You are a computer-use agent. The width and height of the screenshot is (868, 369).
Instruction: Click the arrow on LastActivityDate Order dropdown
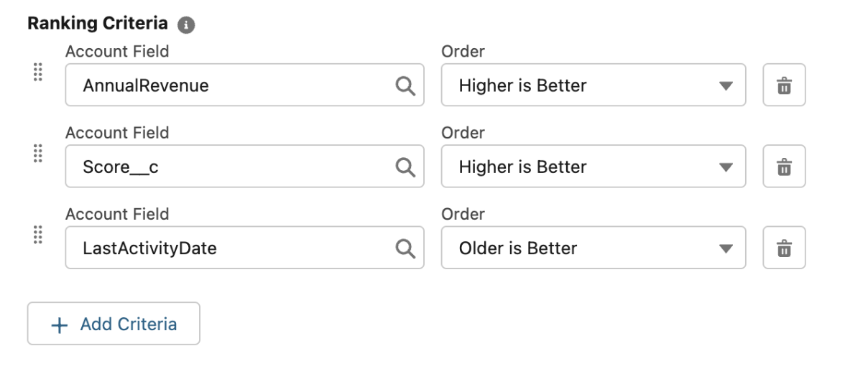[726, 248]
